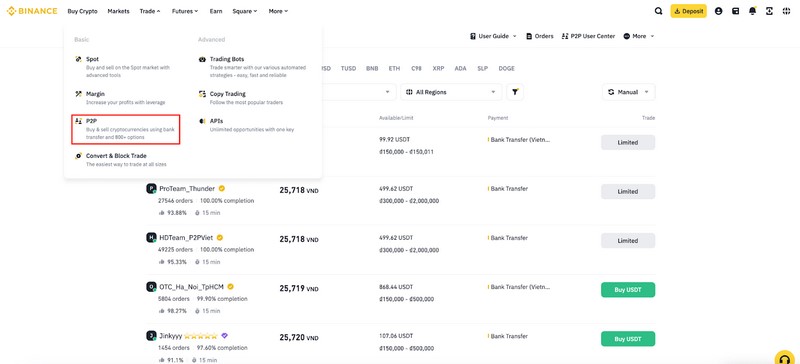Click the 868.44 USDT available amount
Viewport: 800px width, 364px height.
pos(396,287)
